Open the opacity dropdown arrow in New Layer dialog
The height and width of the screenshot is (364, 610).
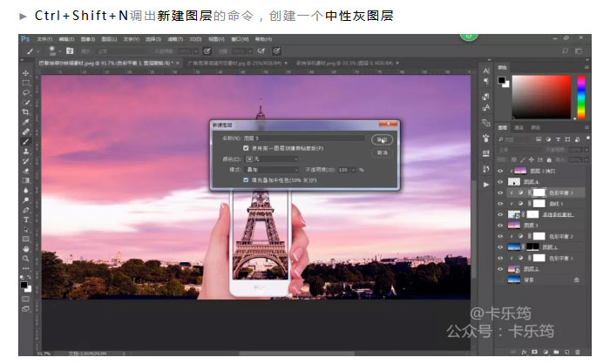pyautogui.click(x=353, y=170)
